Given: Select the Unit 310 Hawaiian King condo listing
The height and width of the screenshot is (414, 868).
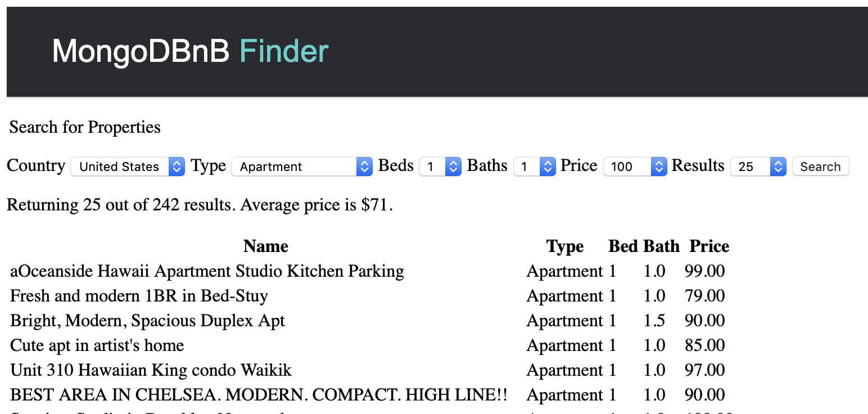Looking at the screenshot, I should (151, 370).
